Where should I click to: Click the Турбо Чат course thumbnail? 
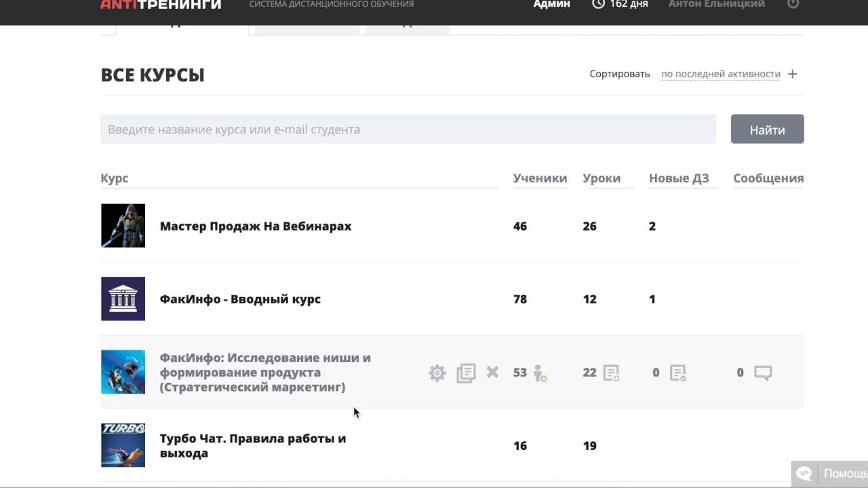(123, 445)
